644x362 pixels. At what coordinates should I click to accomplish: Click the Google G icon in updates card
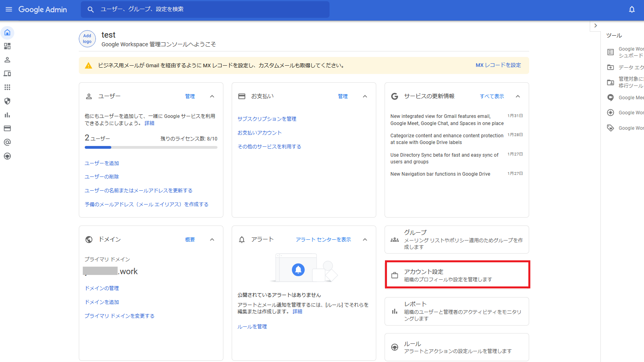[x=394, y=97]
